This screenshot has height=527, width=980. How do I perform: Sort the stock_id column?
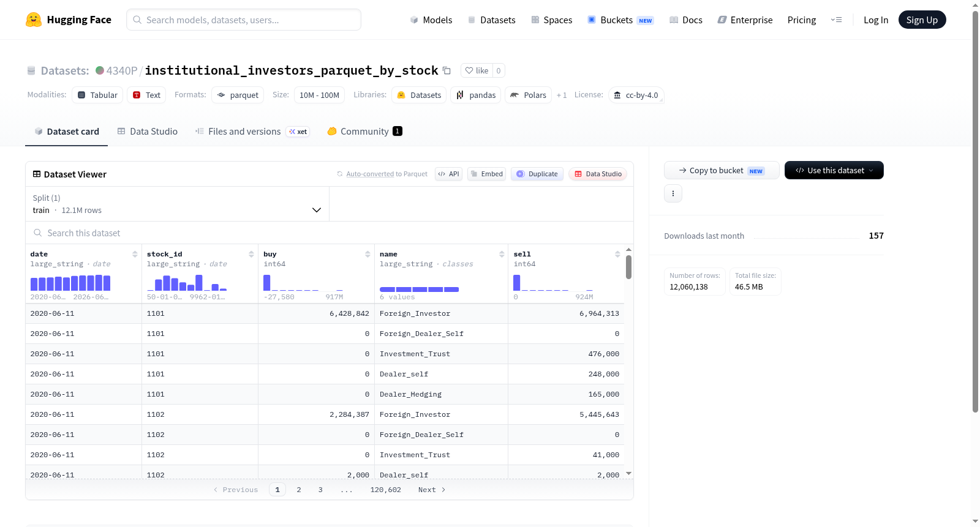(x=251, y=254)
